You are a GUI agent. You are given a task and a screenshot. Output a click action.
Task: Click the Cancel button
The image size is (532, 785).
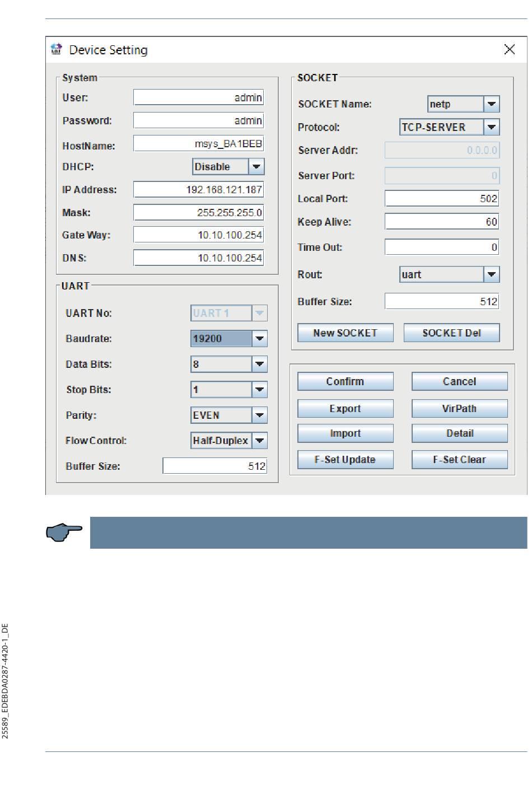459,381
